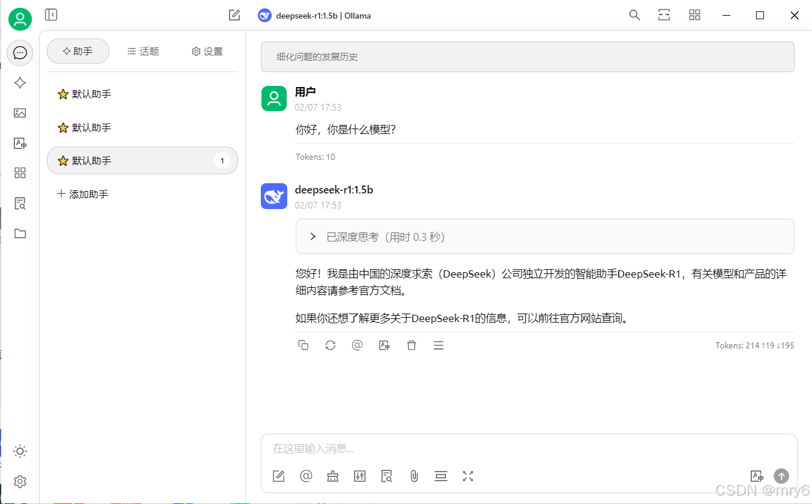Viewport: 812px width, 504px height.
Task: Clear context with the divider icon
Action: 441,476
